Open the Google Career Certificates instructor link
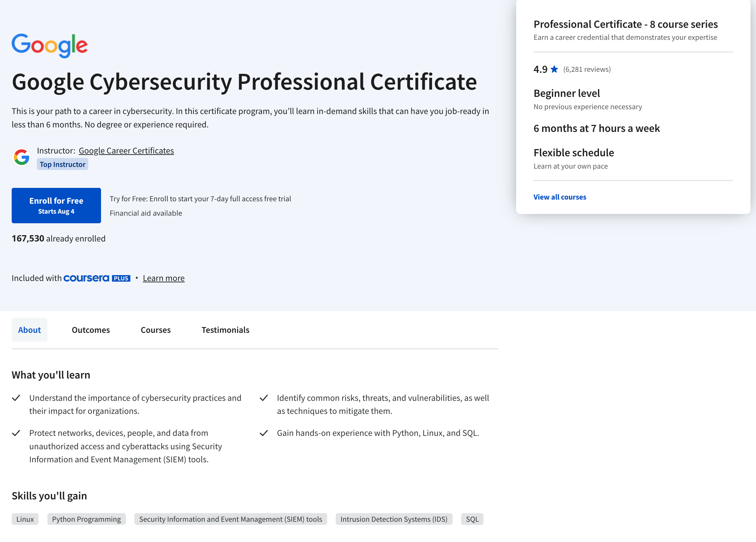The width and height of the screenshot is (756, 542). (x=126, y=150)
